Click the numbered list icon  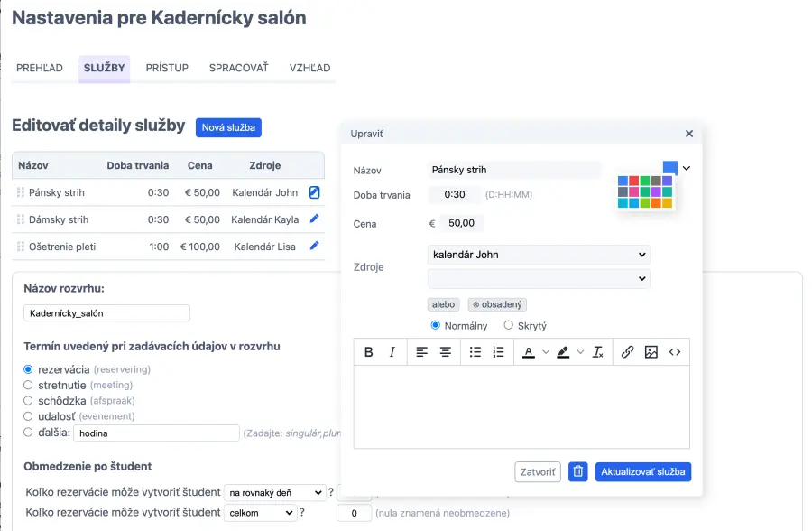(499, 352)
